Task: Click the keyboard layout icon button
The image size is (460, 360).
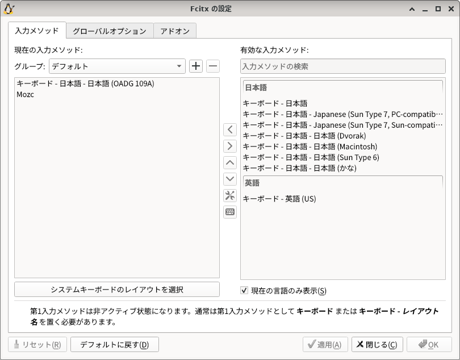Action: click(230, 212)
